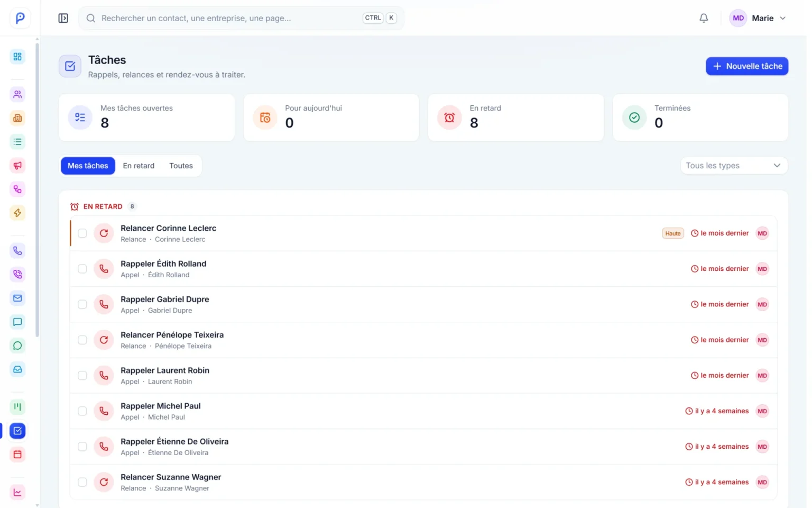Toggle the sidebar collapse icon

63,18
